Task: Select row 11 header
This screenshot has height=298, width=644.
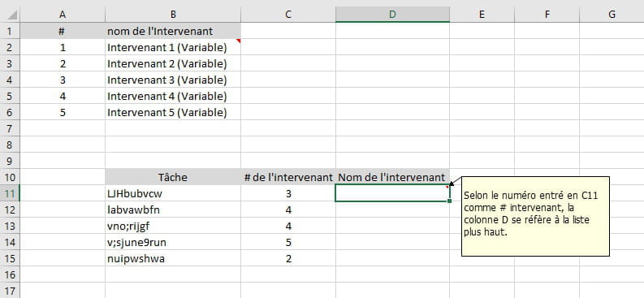Action: pos(10,193)
